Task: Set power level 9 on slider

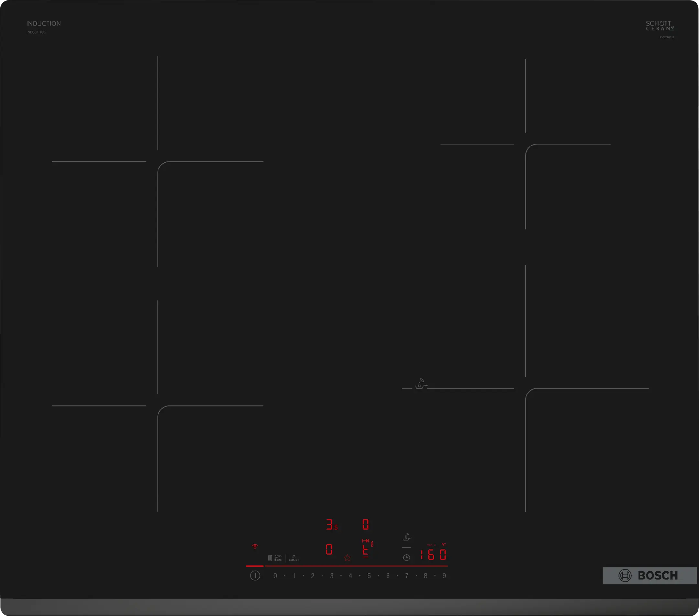Action: 444,576
